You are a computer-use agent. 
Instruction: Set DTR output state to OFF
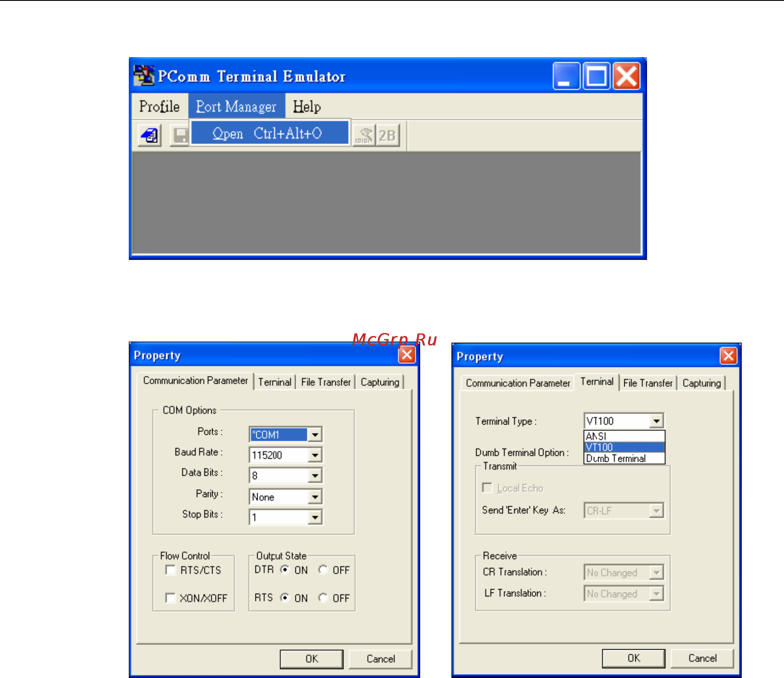323,570
